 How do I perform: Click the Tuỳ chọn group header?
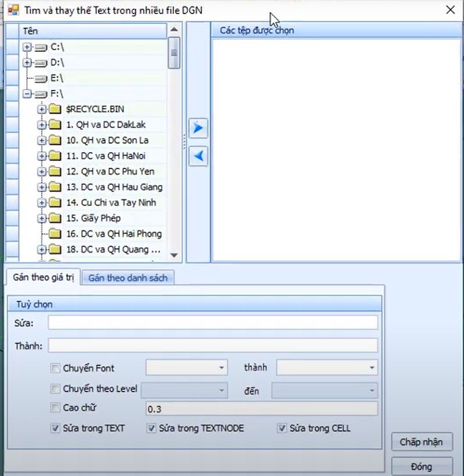pyautogui.click(x=195, y=304)
